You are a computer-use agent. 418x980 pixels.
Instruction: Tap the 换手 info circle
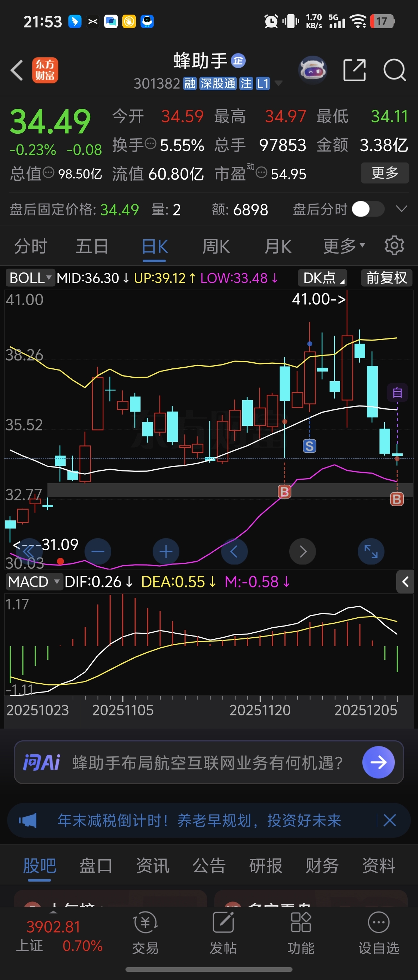[x=151, y=144]
